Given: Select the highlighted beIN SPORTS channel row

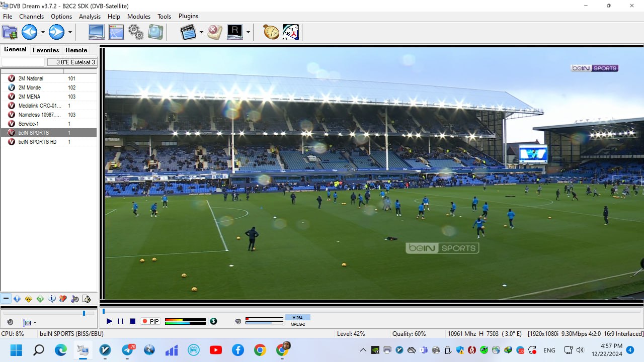Looking at the screenshot, I should 48,133.
